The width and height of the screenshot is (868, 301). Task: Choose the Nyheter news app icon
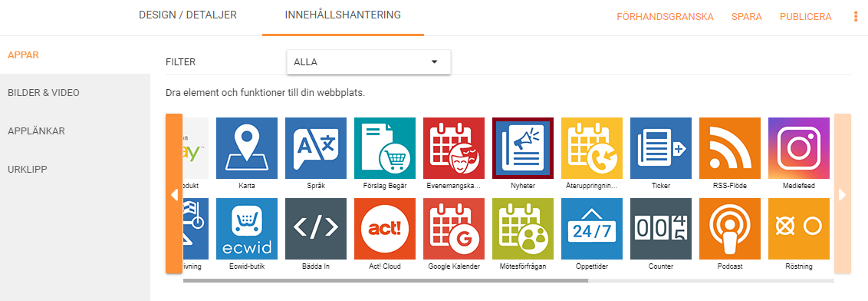[x=523, y=148]
